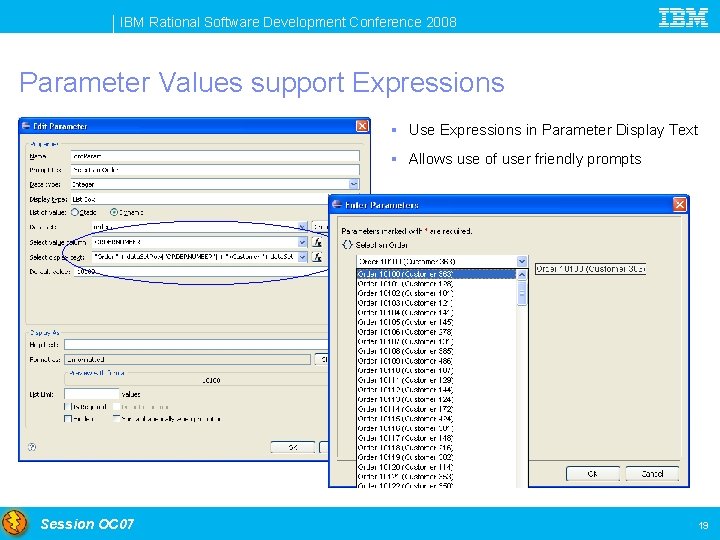Open expression builder for Select value column
The height and width of the screenshot is (540, 720).
(x=317, y=242)
